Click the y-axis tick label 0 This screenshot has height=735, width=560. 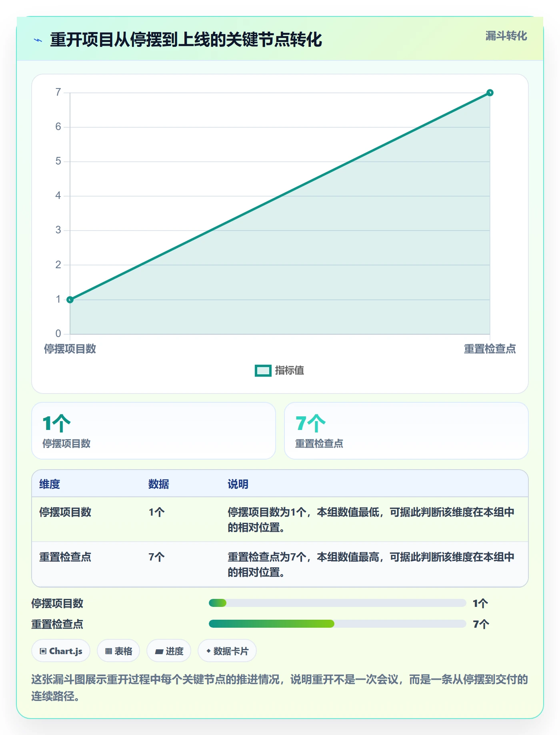tap(58, 333)
